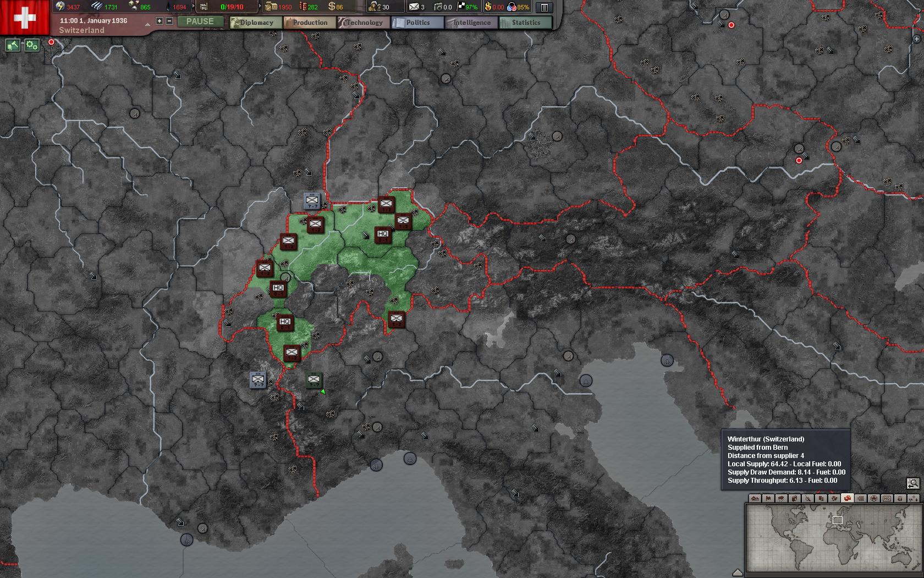Click the manpower soldier icon
The width and height of the screenshot is (924, 578).
374,7
